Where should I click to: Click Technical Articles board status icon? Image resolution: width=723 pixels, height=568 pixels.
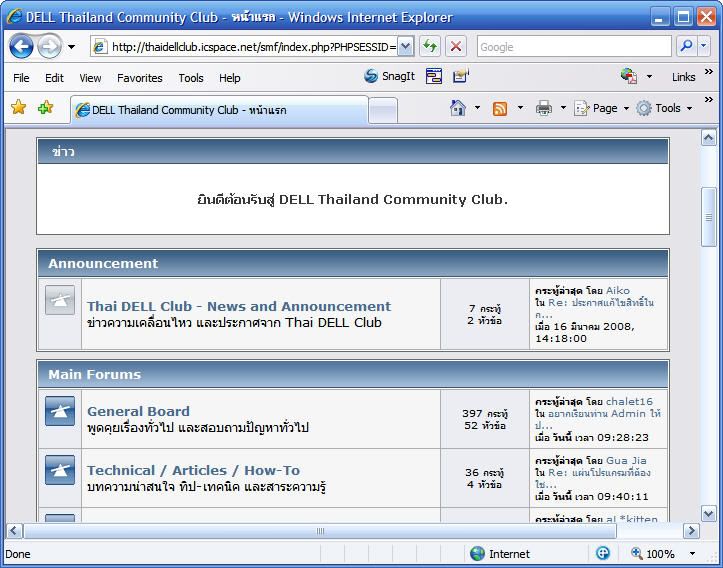pyautogui.click(x=60, y=470)
